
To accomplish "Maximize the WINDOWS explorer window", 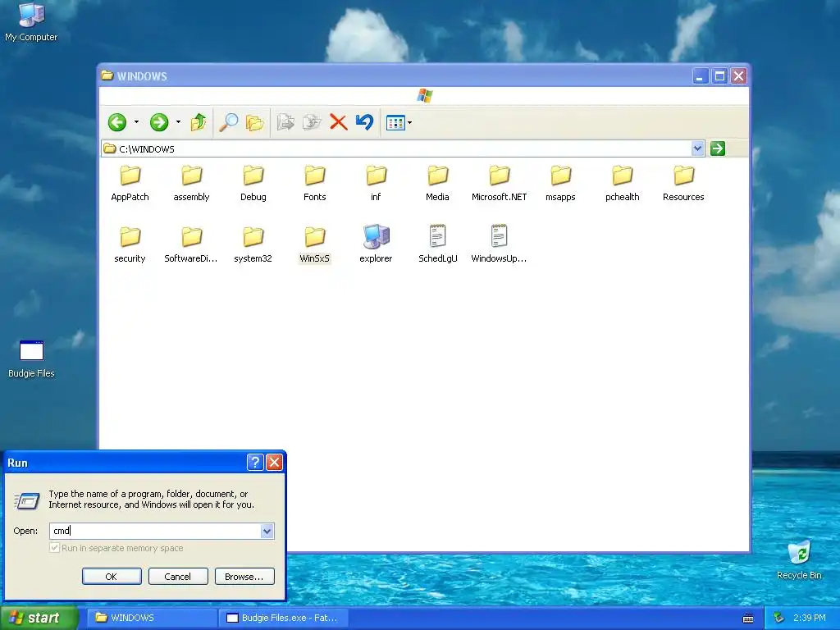I will coord(719,76).
